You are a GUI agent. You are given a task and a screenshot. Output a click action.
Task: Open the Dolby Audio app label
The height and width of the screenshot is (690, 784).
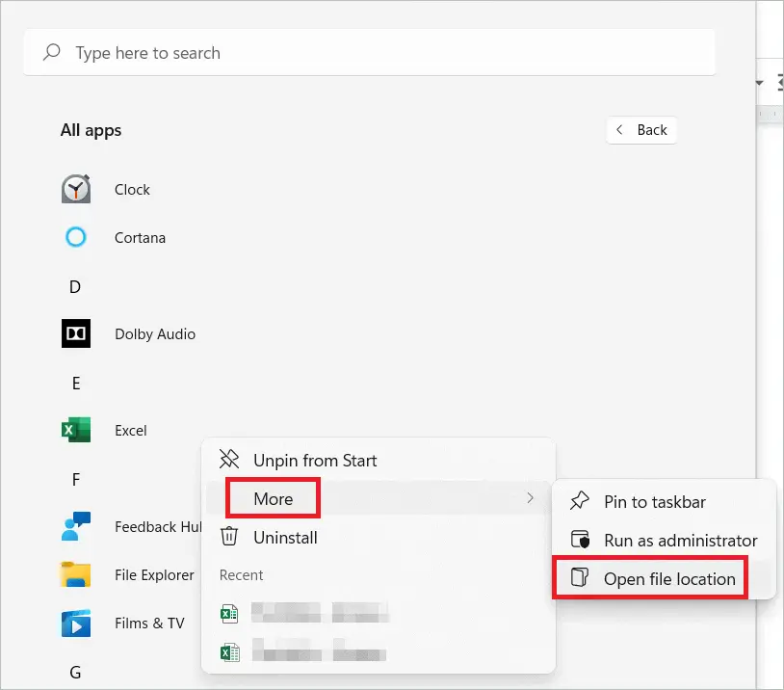click(x=155, y=333)
